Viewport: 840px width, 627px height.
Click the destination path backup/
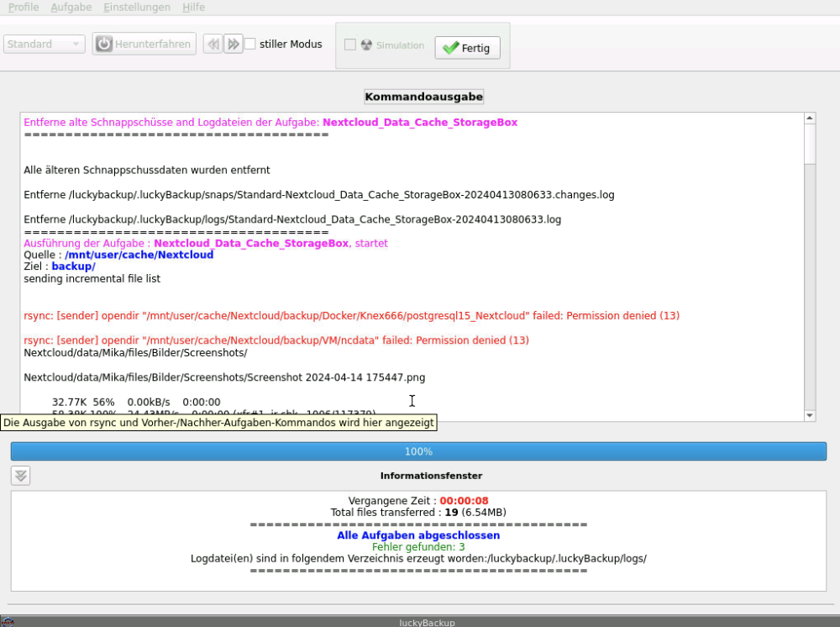[73, 266]
